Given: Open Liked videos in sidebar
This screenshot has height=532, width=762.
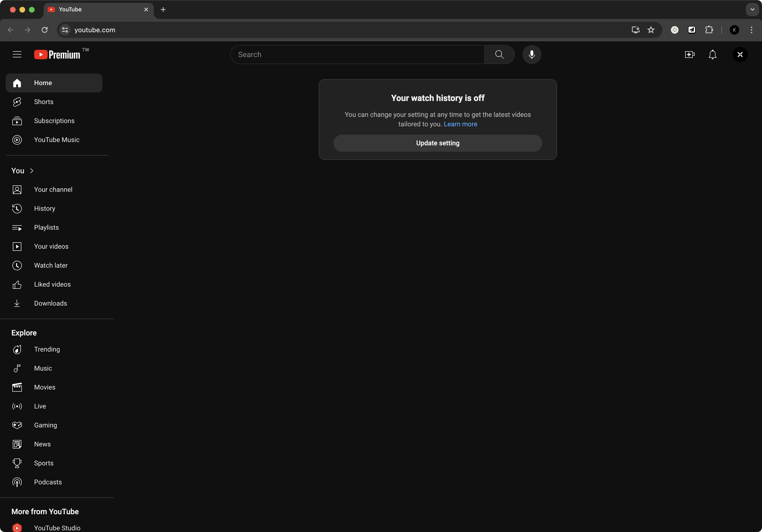Looking at the screenshot, I should pos(52,284).
